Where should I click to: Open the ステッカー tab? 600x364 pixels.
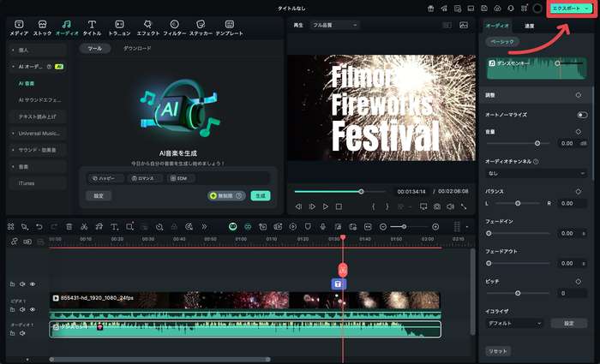(x=201, y=28)
